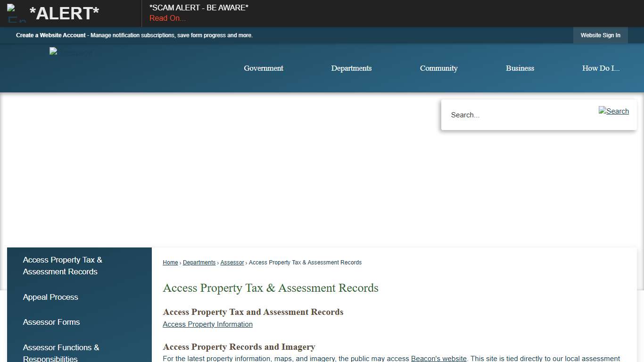Open the Departments navigation menu
The width and height of the screenshot is (644, 362).
pos(351,68)
